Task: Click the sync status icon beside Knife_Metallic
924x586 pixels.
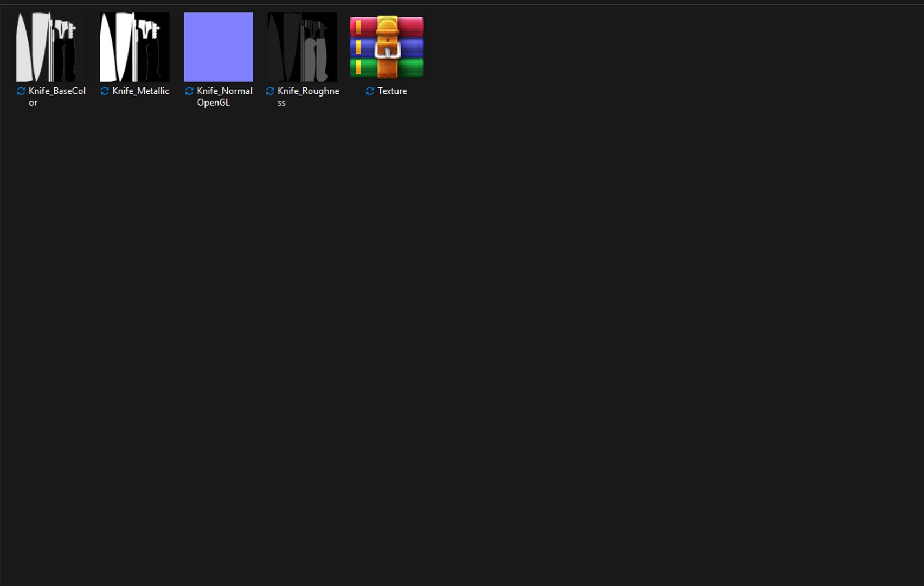Action: tap(105, 91)
